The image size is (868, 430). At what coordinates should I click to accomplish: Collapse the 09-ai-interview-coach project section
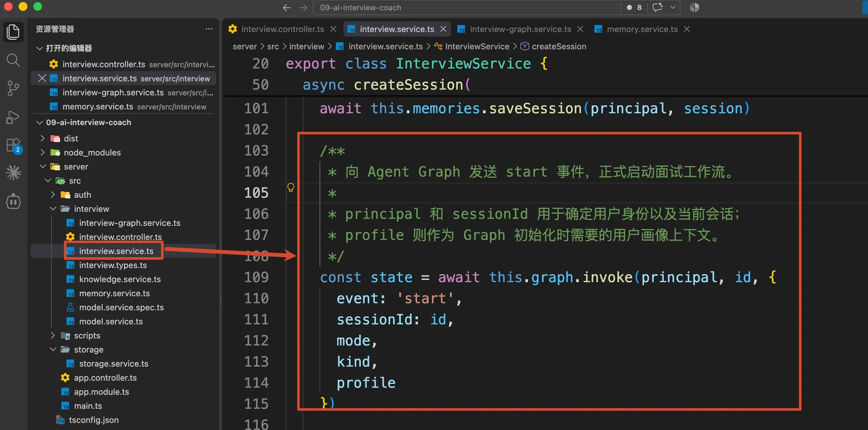[40, 123]
